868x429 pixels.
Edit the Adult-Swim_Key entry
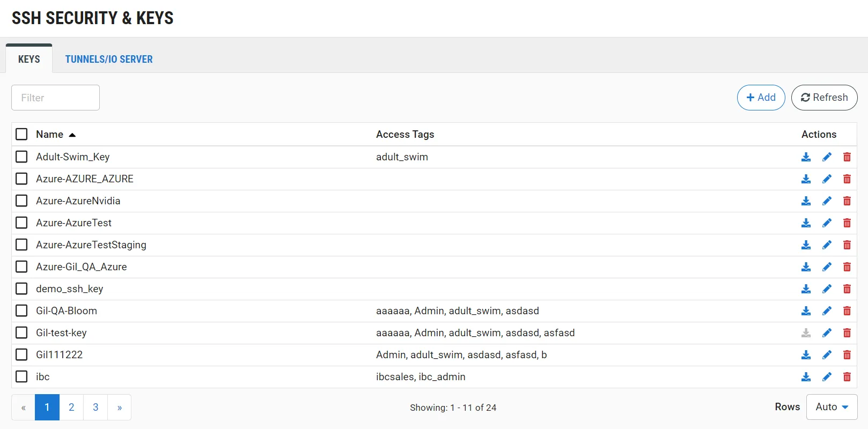point(827,157)
